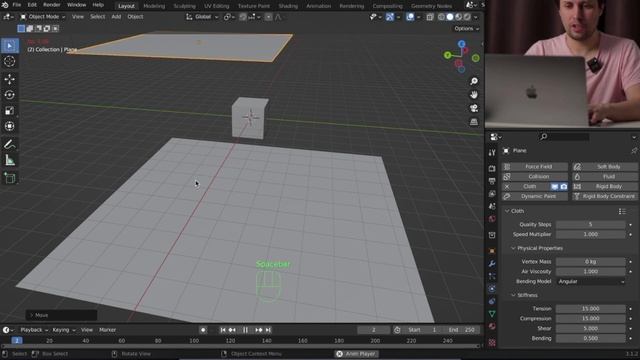Toggle viewport gizmos display
Viewport: 640px width, 360px height.
[x=390, y=17]
